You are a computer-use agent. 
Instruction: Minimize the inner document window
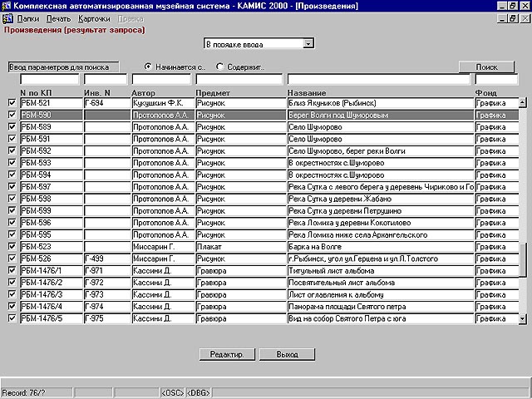tap(502, 18)
